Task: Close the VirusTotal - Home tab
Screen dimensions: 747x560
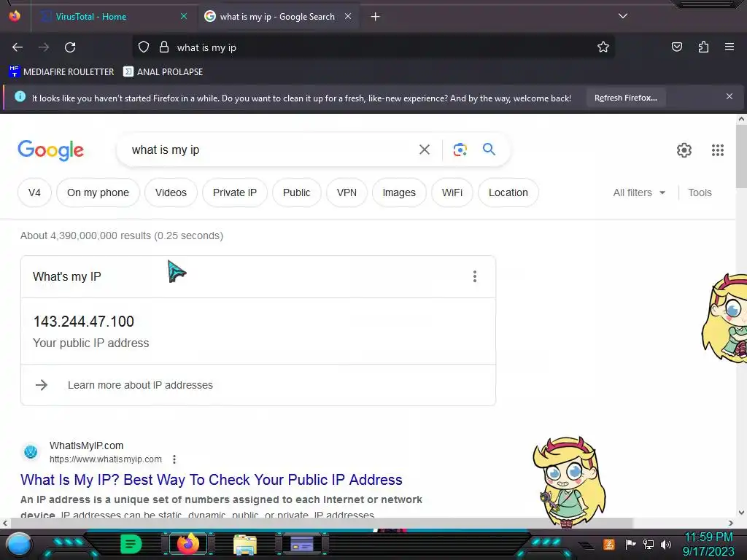Action: pyautogui.click(x=184, y=16)
